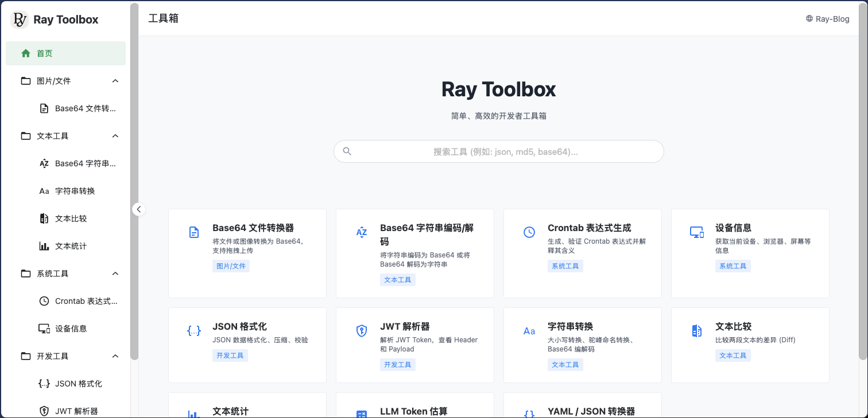
Task: Click the diff icon on 文本比较 card
Action: pos(696,331)
